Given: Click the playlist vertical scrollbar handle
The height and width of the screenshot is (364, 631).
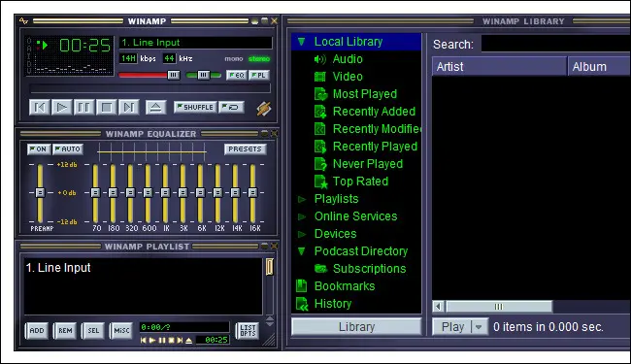Looking at the screenshot, I should pos(270,267).
